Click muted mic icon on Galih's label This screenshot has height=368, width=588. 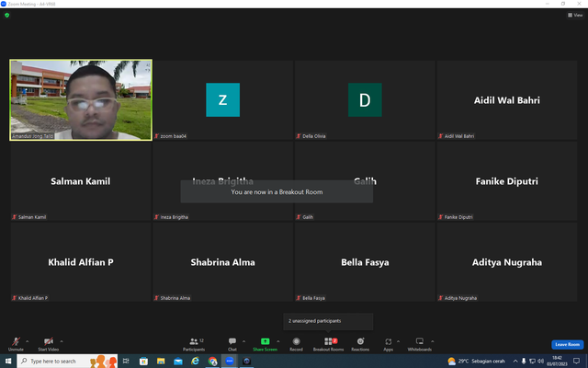(299, 217)
